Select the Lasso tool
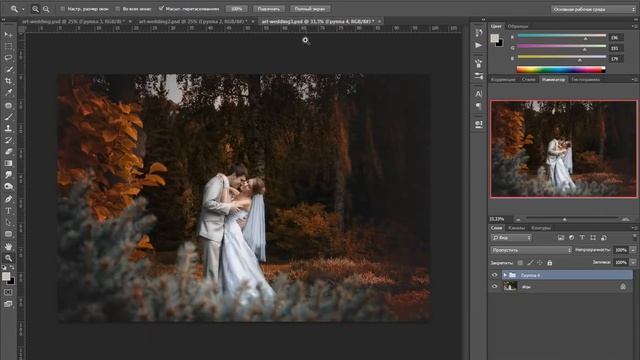Screen dimensions: 640x360 (x=8, y=58)
